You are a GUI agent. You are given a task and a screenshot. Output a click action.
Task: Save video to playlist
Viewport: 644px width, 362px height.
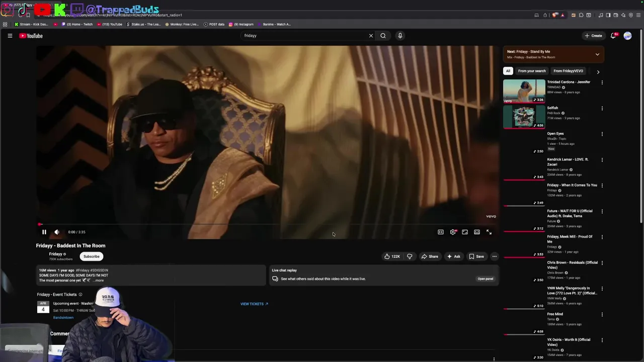(x=476, y=256)
